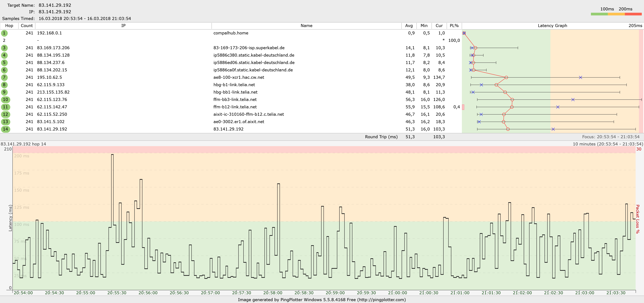Click the green hop 3 circle

tap(4, 48)
